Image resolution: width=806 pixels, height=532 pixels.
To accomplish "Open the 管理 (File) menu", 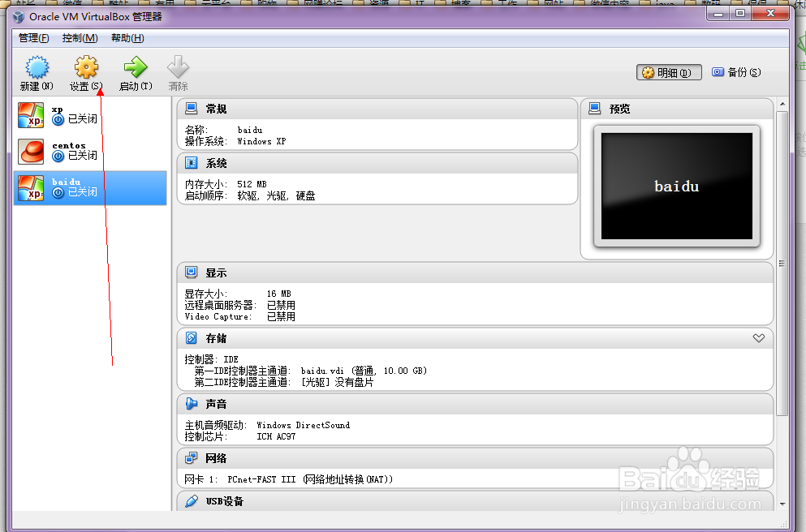I will (32, 37).
